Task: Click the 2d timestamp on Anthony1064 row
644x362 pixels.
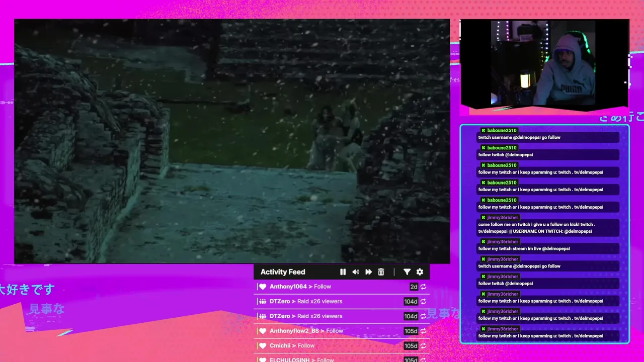Action: [414, 287]
